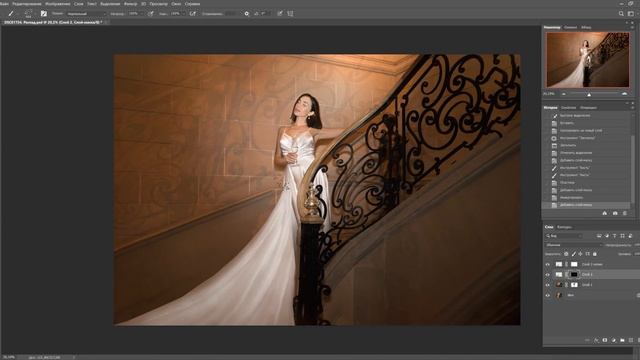The image size is (640, 360).
Task: Select the Brush tool icon in options bar
Action: [11, 13]
